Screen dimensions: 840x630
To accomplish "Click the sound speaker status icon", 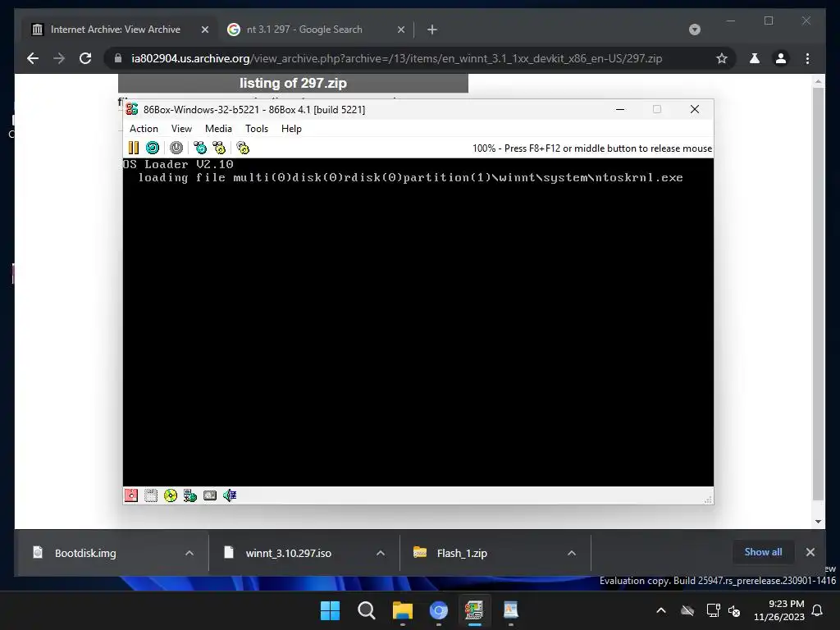I will (x=230, y=495).
